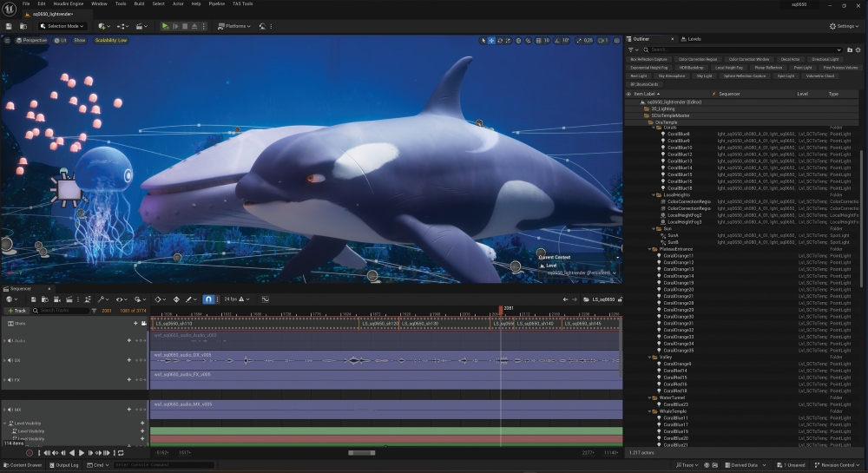Open the Build menu
The height and width of the screenshot is (473, 868).
pos(139,3)
